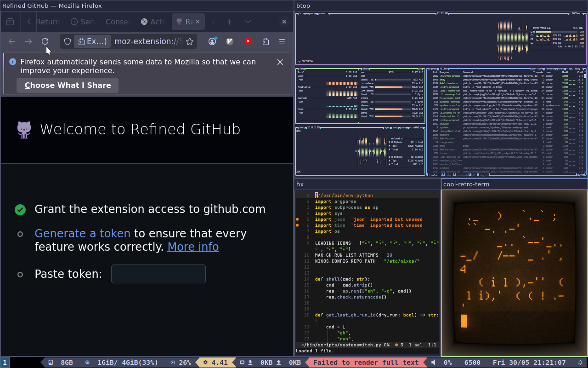Viewport: 588px width, 368px height.
Task: Dismiss the Mozilla data-sharing notification
Action: [x=280, y=62]
